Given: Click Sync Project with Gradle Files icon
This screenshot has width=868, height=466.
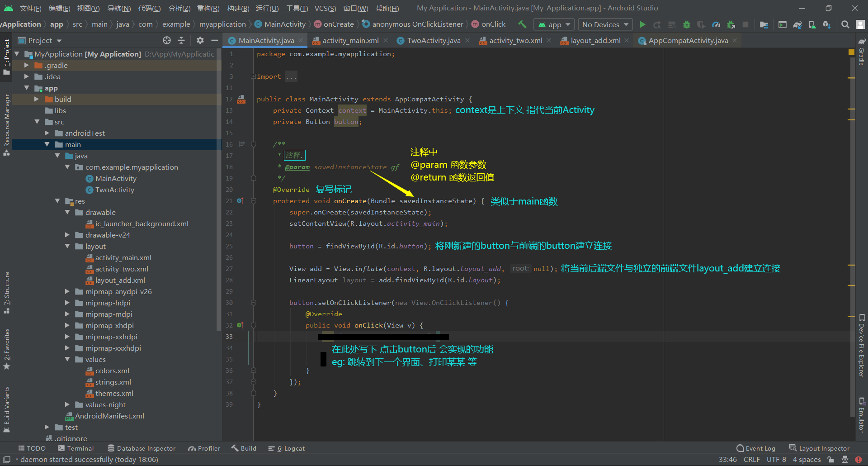Looking at the screenshot, I should [797, 24].
